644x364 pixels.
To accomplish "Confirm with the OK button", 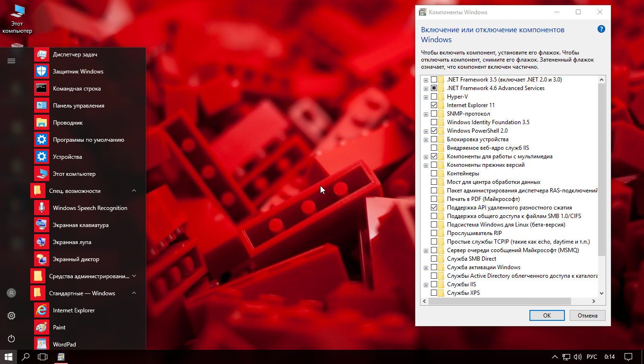I will click(x=547, y=316).
